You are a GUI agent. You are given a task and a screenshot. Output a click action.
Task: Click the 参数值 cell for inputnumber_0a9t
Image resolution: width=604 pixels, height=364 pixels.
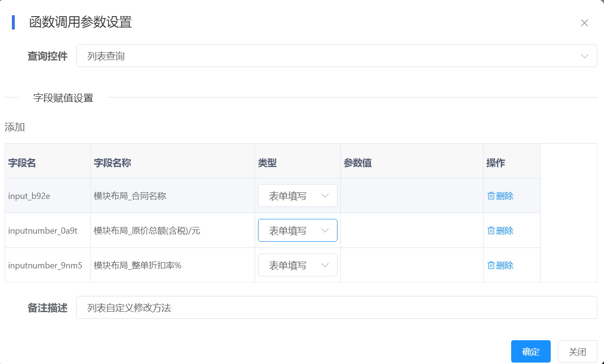tap(412, 231)
